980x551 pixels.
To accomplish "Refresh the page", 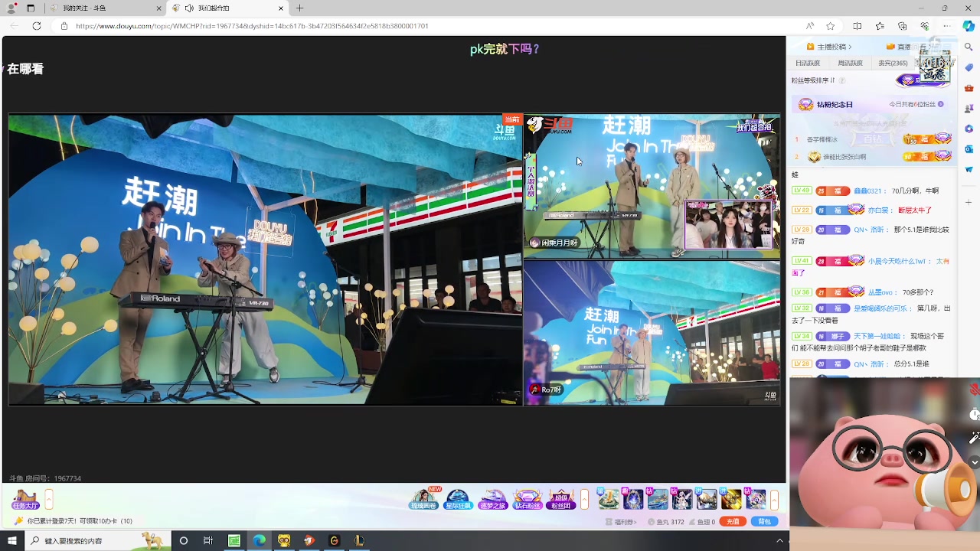I will coord(36,26).
